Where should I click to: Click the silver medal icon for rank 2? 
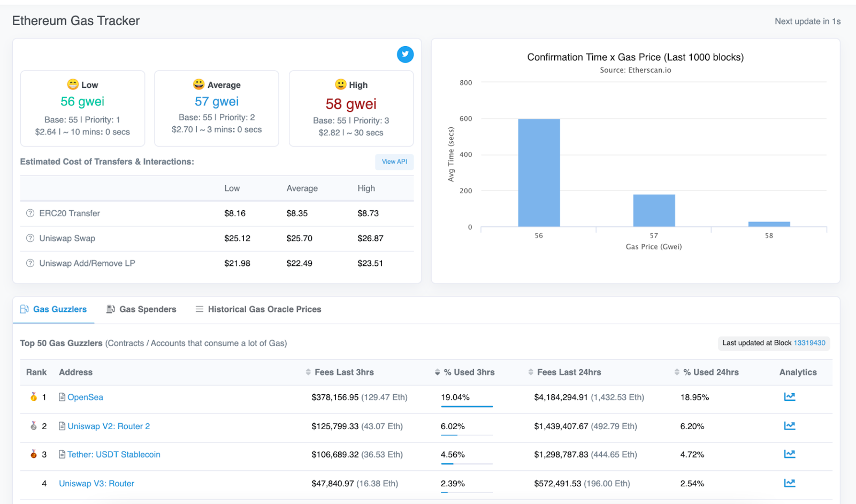coord(34,426)
